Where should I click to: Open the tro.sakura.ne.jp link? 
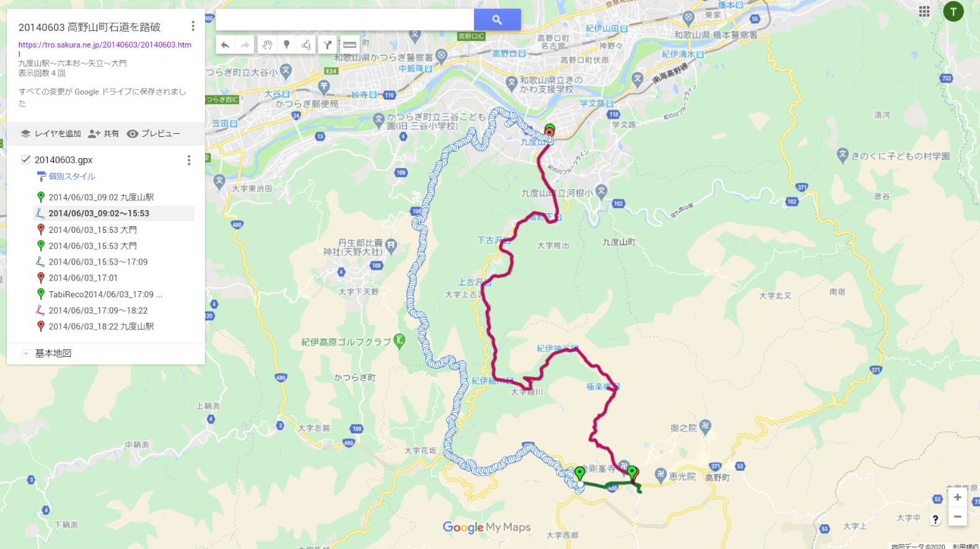(105, 49)
